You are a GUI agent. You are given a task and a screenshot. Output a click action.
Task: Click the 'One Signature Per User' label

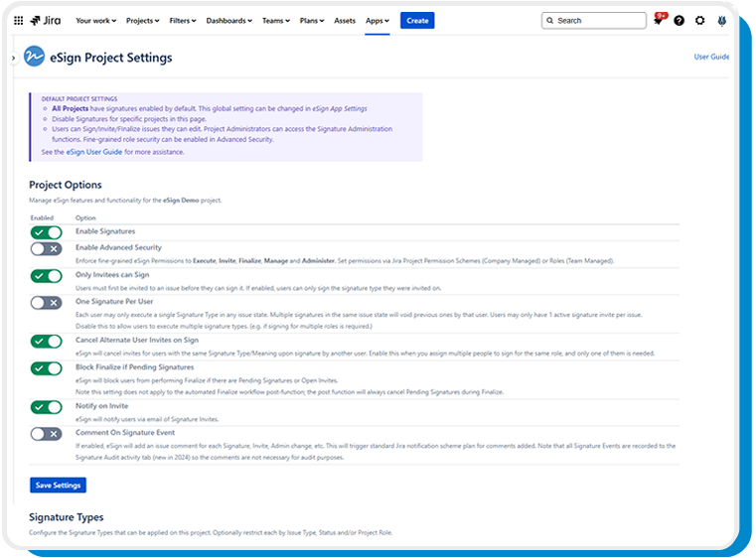114,302
